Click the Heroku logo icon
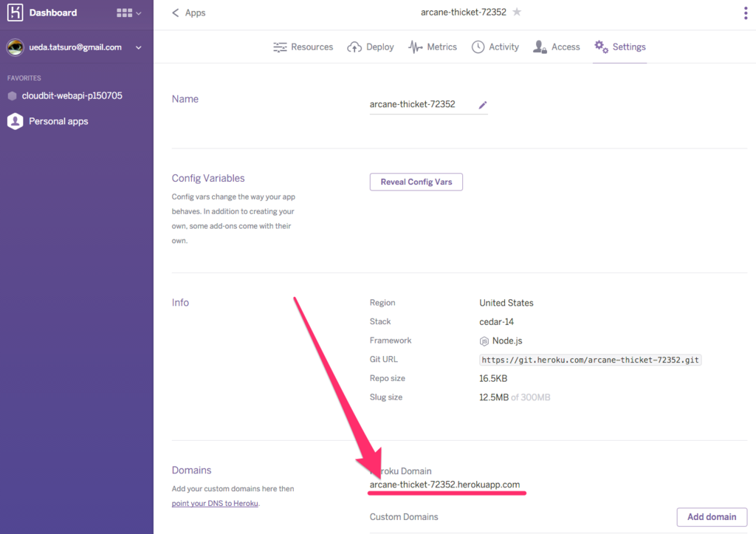 click(x=15, y=13)
